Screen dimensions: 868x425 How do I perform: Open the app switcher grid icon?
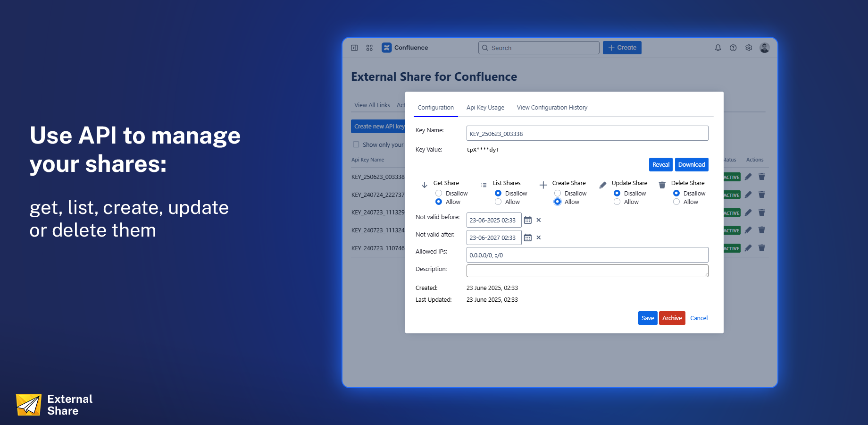tap(369, 48)
